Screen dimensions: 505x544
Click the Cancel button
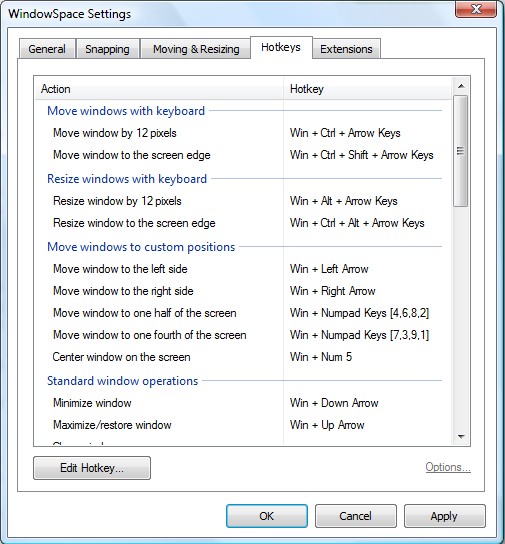(x=356, y=516)
